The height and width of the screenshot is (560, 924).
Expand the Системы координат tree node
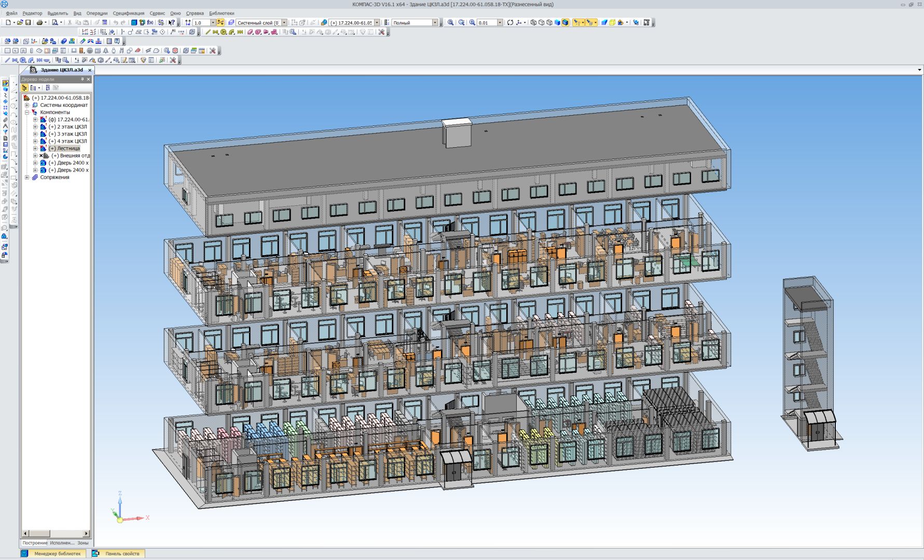(x=27, y=105)
